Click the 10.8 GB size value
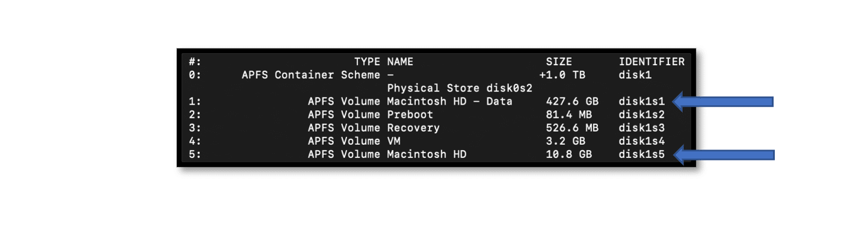 (x=569, y=155)
